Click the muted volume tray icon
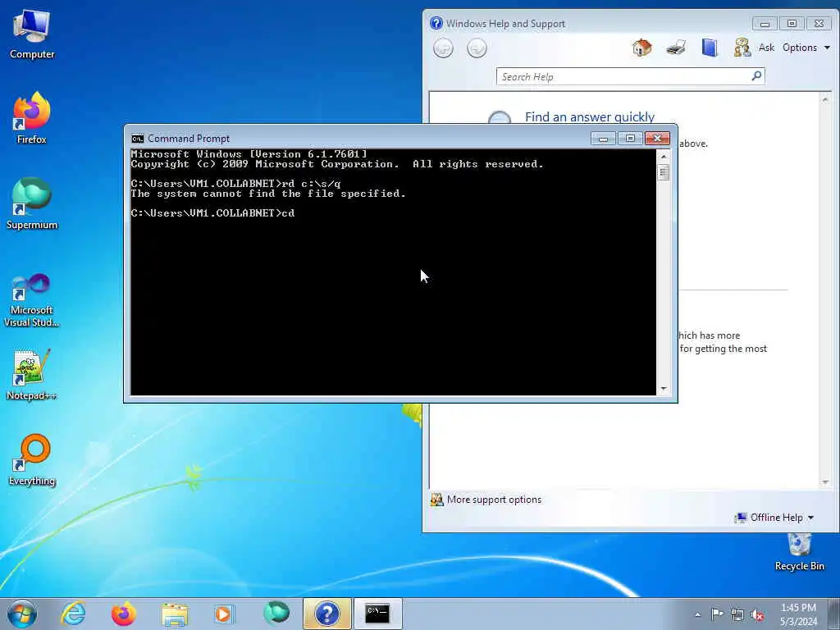Screen dimensions: 840x630 tap(757, 614)
